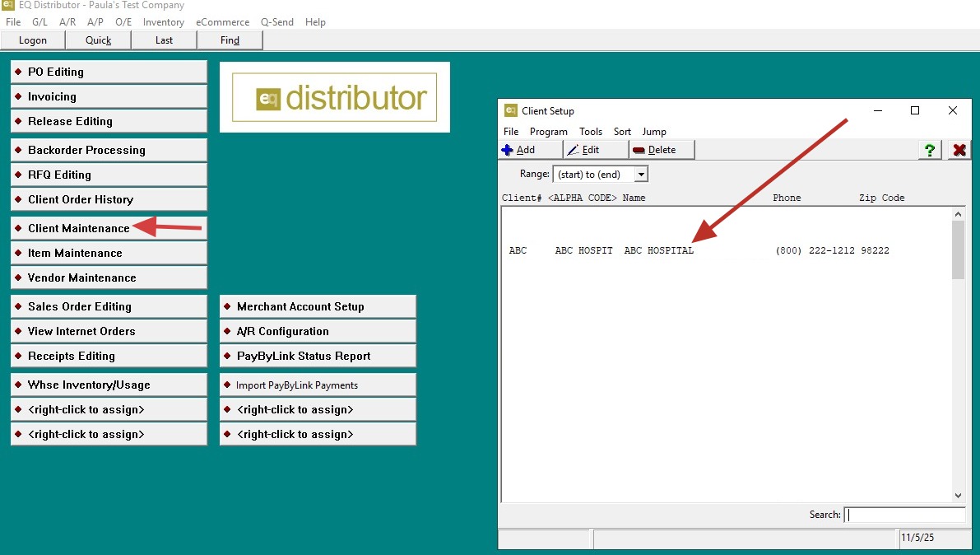Open Vendor Maintenance
This screenshot has width=980, height=555.
(x=109, y=277)
